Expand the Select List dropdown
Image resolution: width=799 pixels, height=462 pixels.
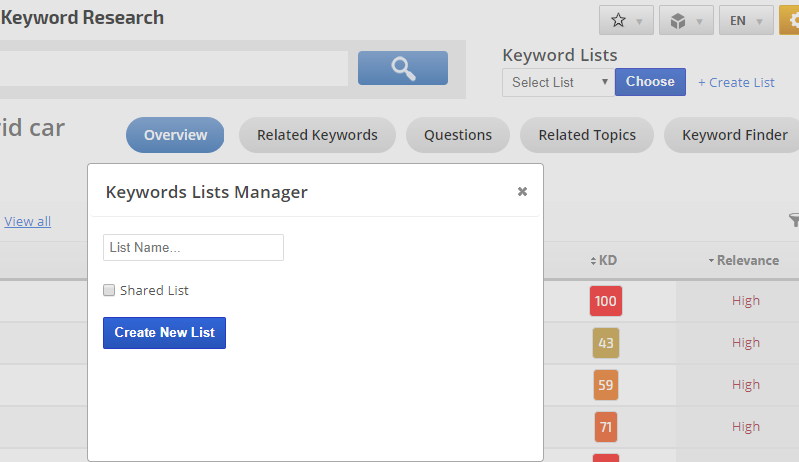(x=558, y=82)
